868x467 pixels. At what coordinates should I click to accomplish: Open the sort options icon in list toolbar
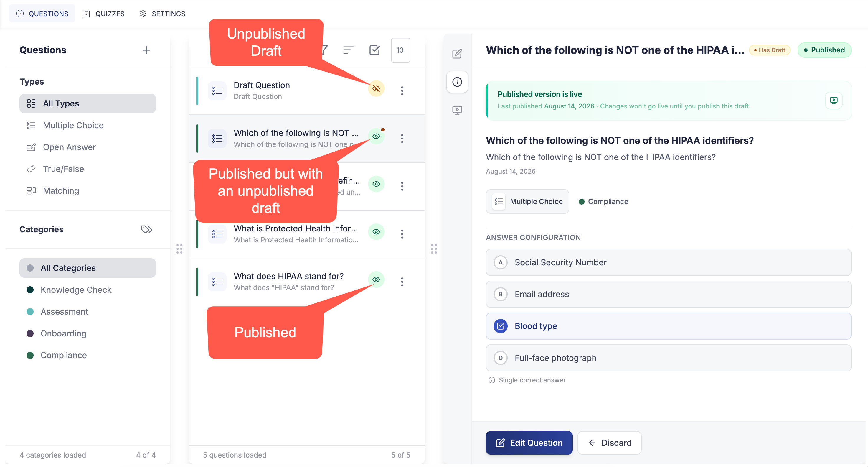348,50
